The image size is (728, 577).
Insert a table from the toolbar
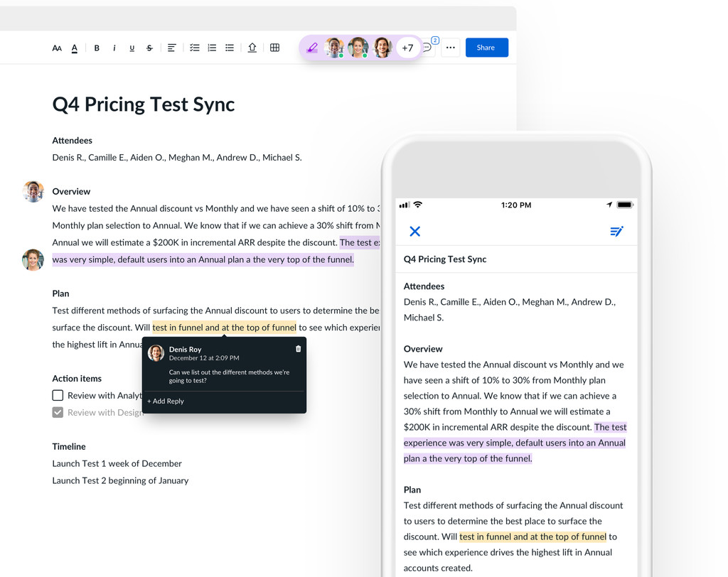274,48
